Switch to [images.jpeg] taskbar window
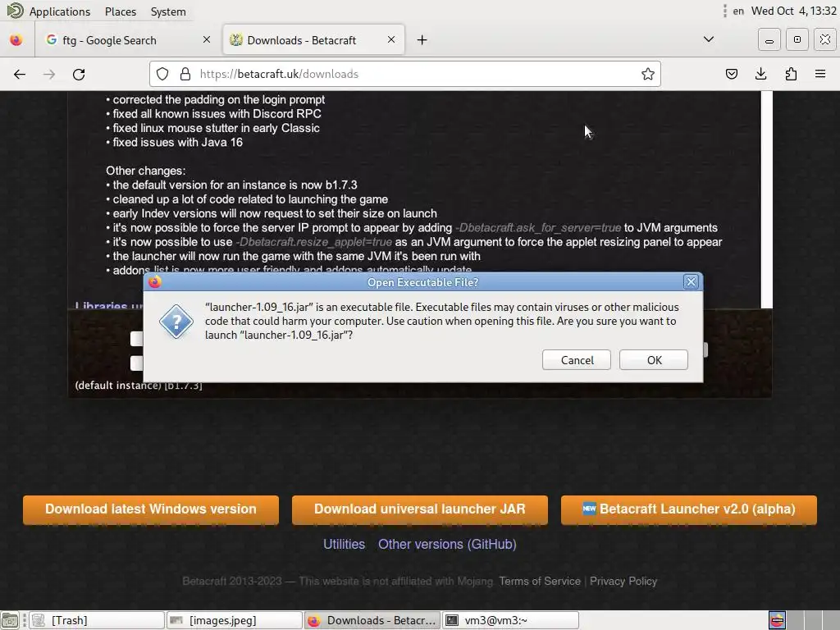Image resolution: width=840 pixels, height=630 pixels. coord(234,620)
